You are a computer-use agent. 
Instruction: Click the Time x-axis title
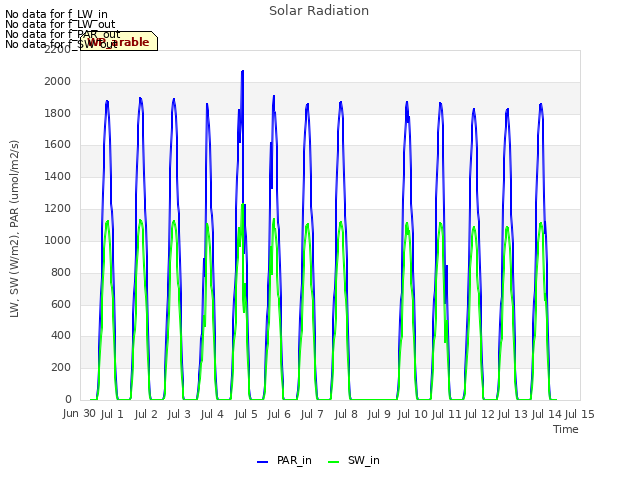(x=566, y=429)
